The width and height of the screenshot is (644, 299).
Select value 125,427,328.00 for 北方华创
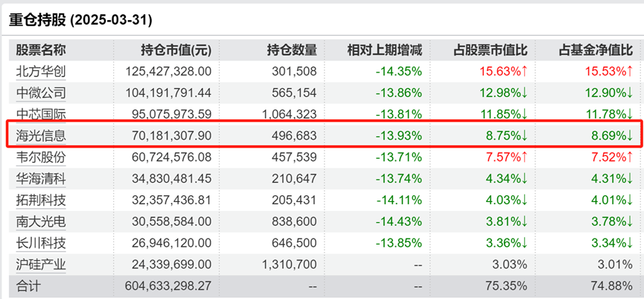tap(168, 72)
